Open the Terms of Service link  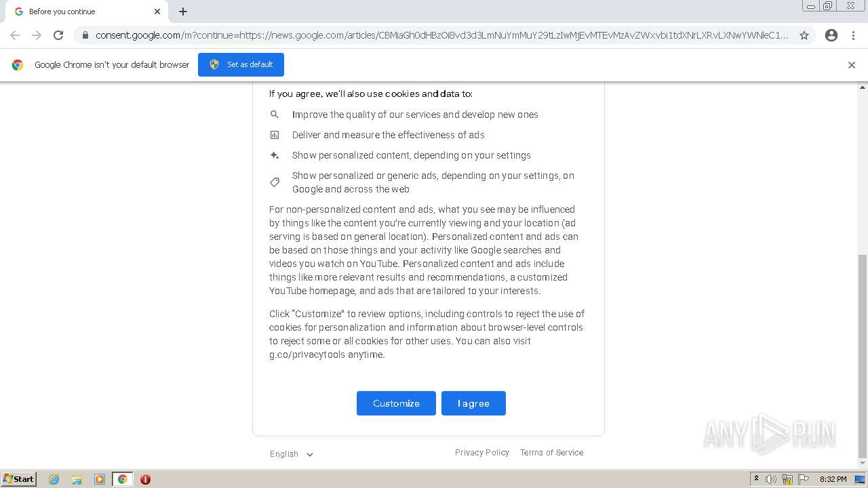pos(551,453)
